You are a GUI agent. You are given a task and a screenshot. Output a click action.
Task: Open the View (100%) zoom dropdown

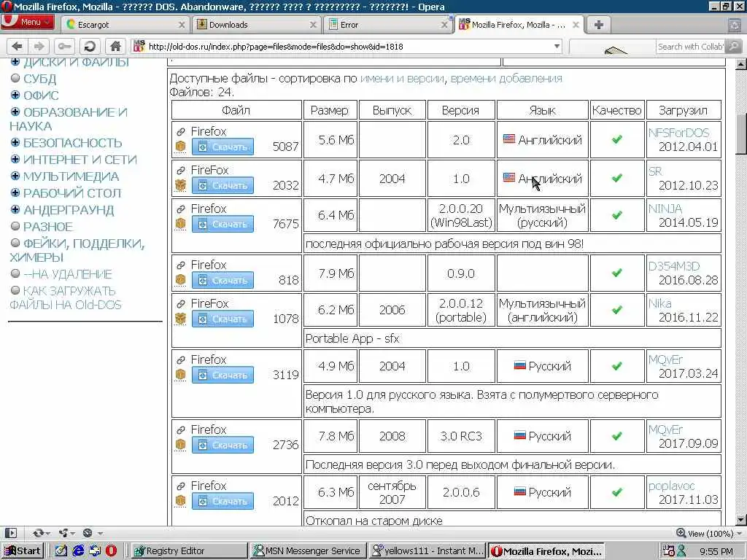709,533
